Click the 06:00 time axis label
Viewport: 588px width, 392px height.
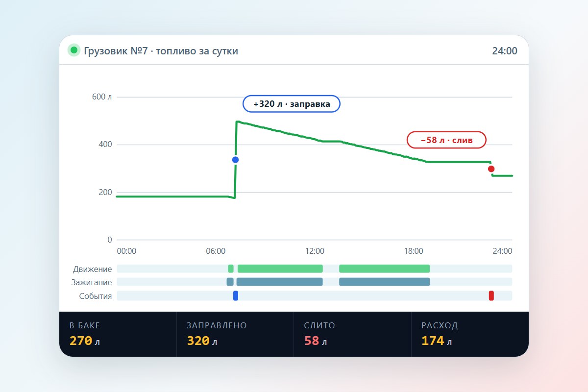coord(216,251)
